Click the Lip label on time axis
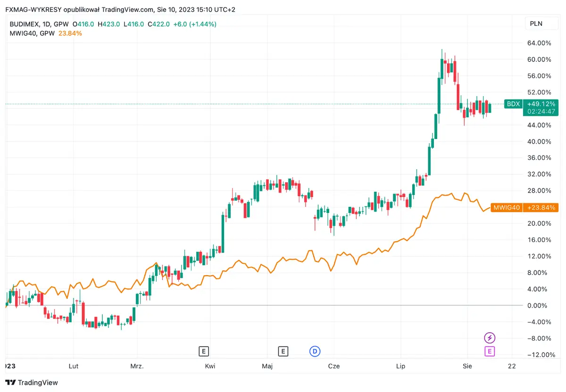Image resolution: width=566 pixels, height=392 pixels. (401, 366)
